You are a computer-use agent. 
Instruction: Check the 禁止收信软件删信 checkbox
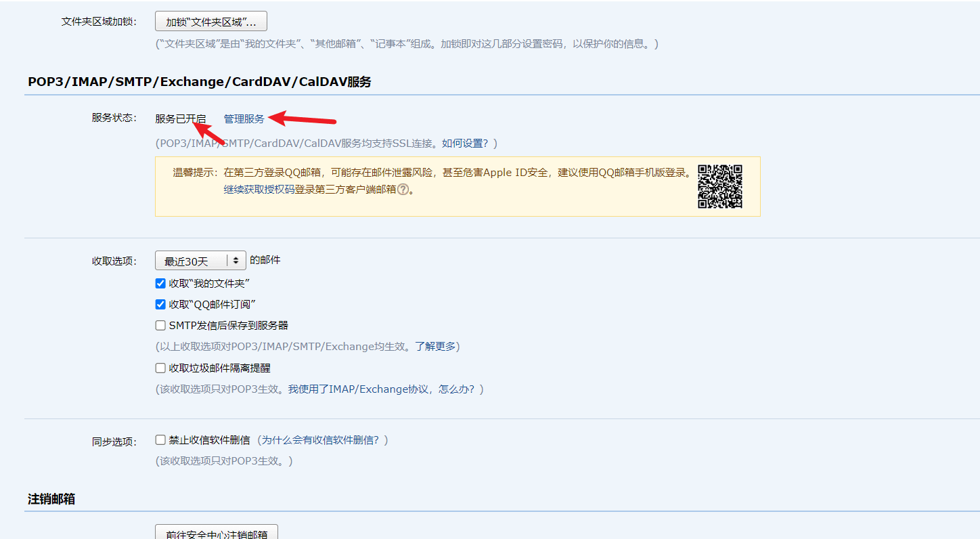pos(160,440)
